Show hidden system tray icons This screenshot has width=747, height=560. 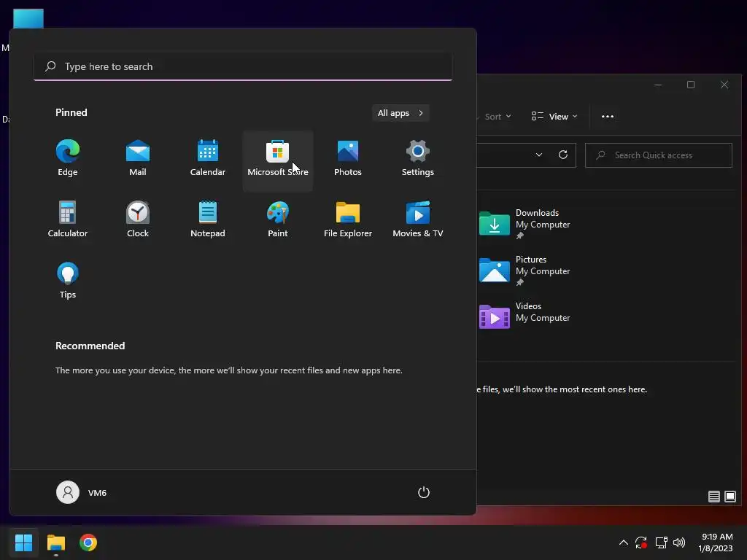coord(623,542)
